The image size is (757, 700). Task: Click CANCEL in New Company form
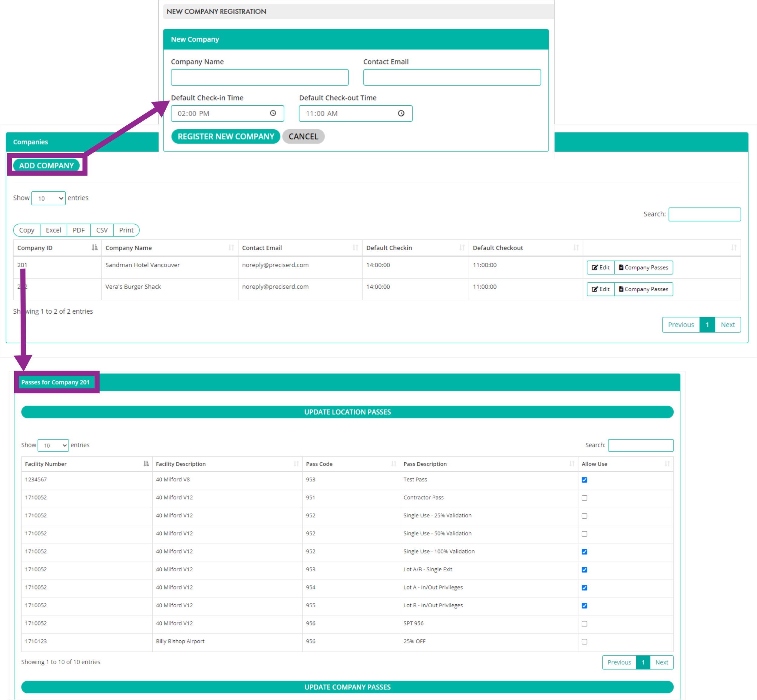pyautogui.click(x=303, y=136)
